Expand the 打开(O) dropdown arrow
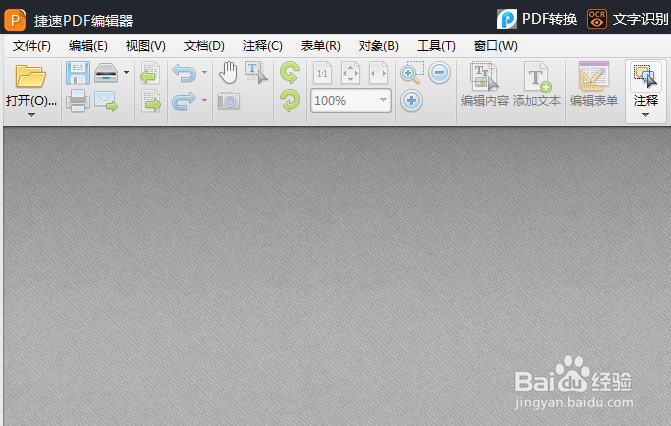The image size is (671, 426). click(31, 115)
